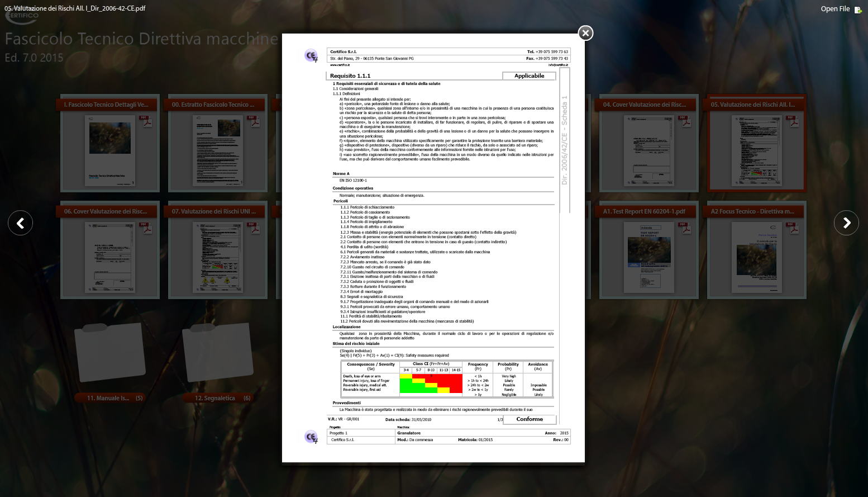Click PDF icon on 00. Estratto Fascicolo tile
This screenshot has width=868, height=497.
(x=254, y=121)
